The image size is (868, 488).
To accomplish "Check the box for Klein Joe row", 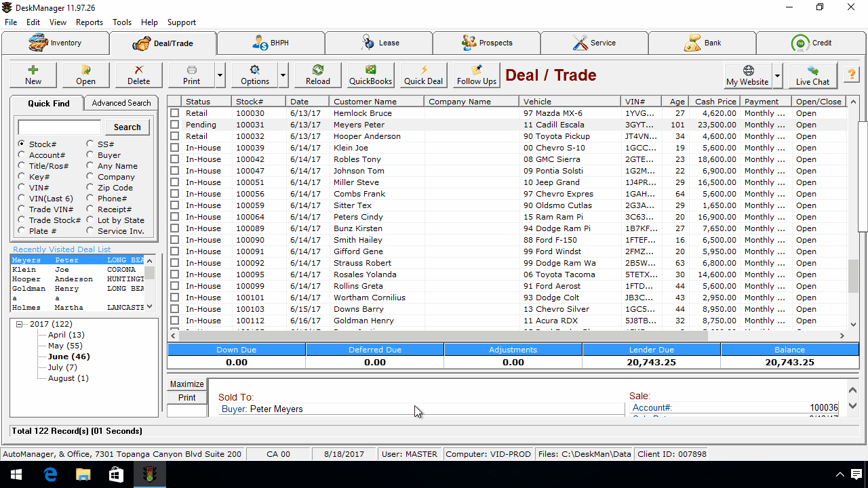I will pyautogui.click(x=174, y=148).
